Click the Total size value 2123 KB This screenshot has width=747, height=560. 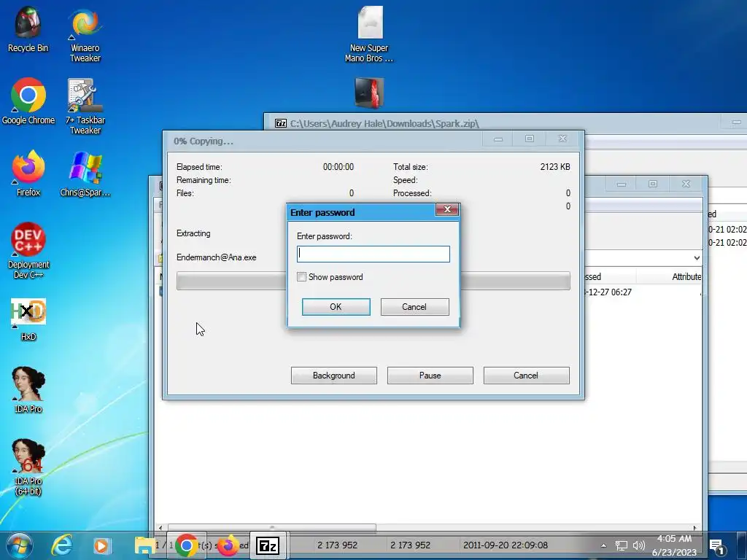pos(555,167)
